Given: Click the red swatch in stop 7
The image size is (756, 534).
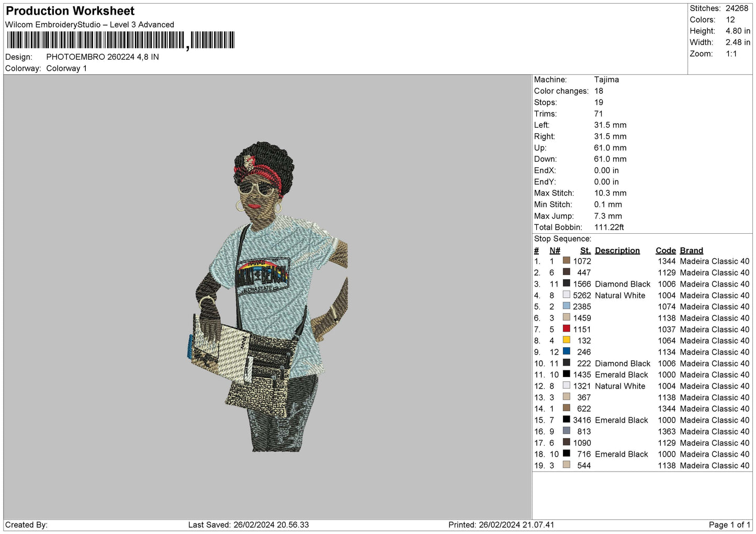Looking at the screenshot, I should pos(566,329).
